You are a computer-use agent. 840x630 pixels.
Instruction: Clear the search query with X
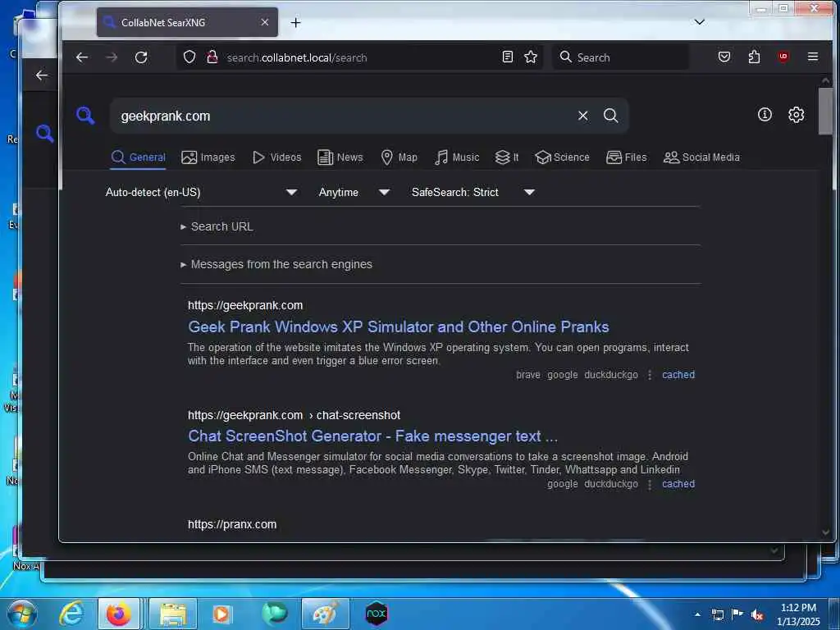583,116
